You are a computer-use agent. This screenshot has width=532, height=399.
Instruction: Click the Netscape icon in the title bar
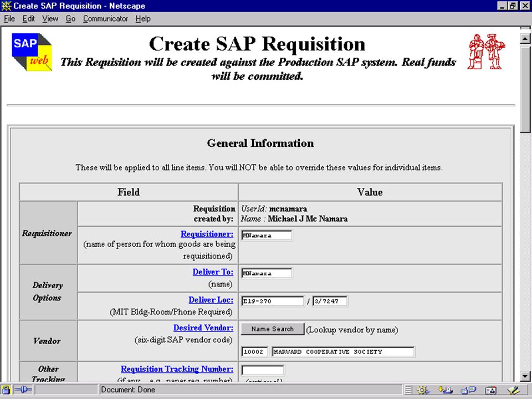point(6,6)
